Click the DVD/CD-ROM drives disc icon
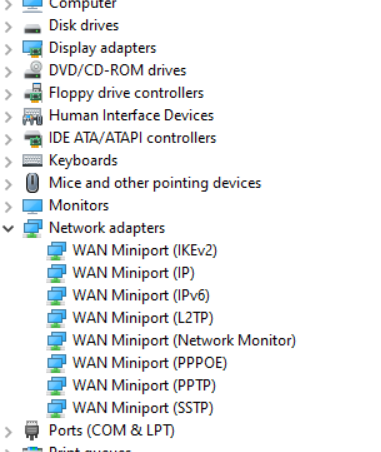Image resolution: width=381 pixels, height=452 pixels. (32, 71)
